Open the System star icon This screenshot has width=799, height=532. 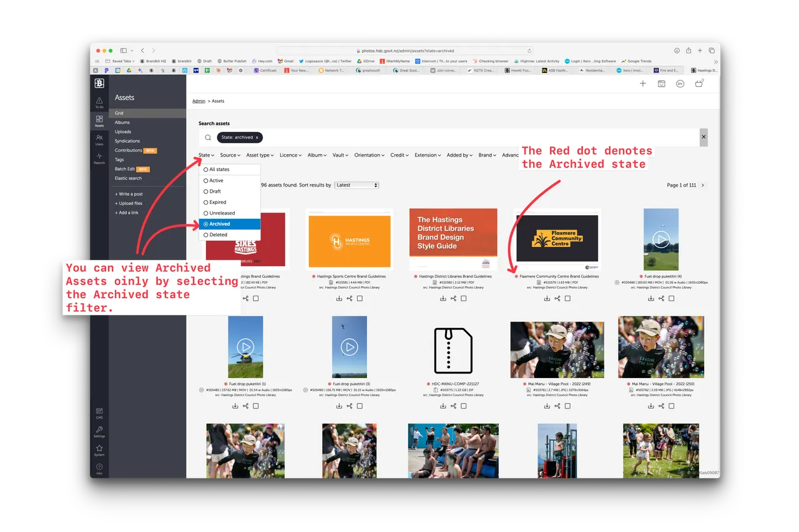(99, 450)
